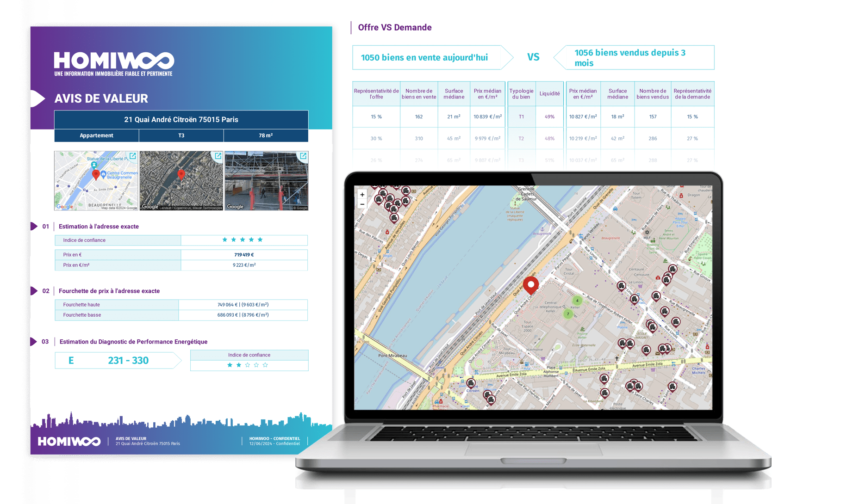Click the section 02 arrow marker
The height and width of the screenshot is (504, 847).
coord(34,291)
